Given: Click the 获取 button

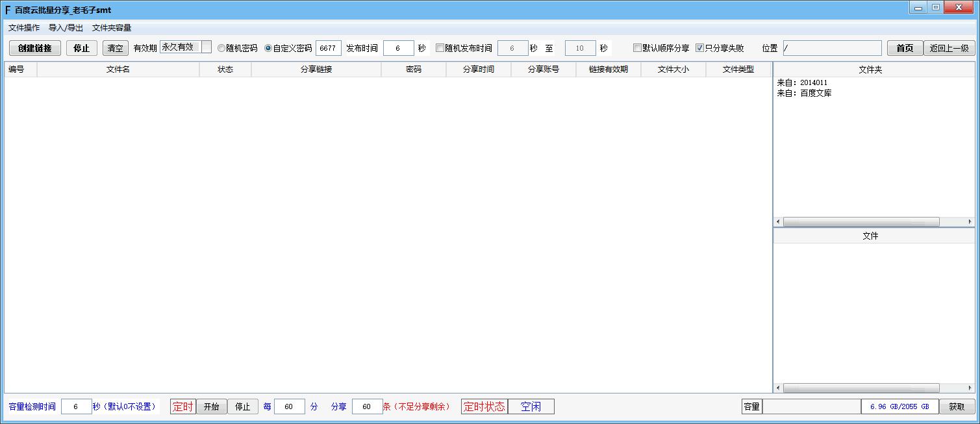Looking at the screenshot, I should (957, 406).
